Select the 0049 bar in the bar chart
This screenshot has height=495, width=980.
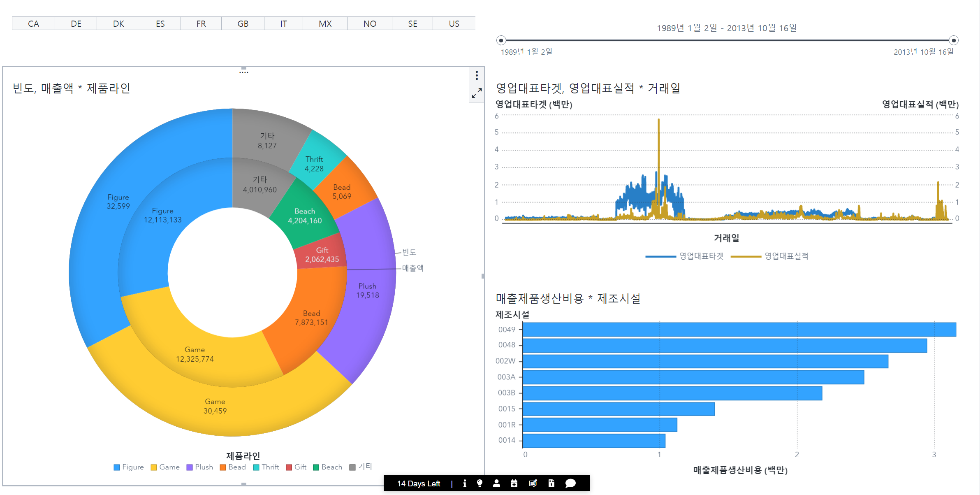(739, 330)
